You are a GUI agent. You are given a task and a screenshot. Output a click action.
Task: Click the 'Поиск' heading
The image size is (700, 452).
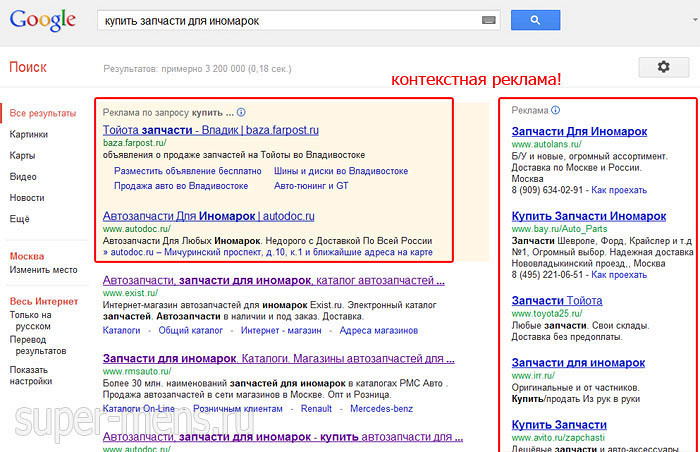pyautogui.click(x=28, y=67)
